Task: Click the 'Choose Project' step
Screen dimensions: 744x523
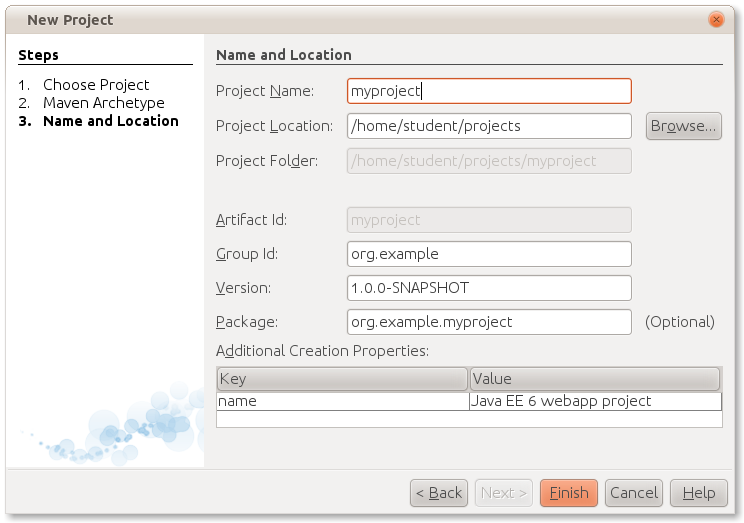Action: pos(96,85)
